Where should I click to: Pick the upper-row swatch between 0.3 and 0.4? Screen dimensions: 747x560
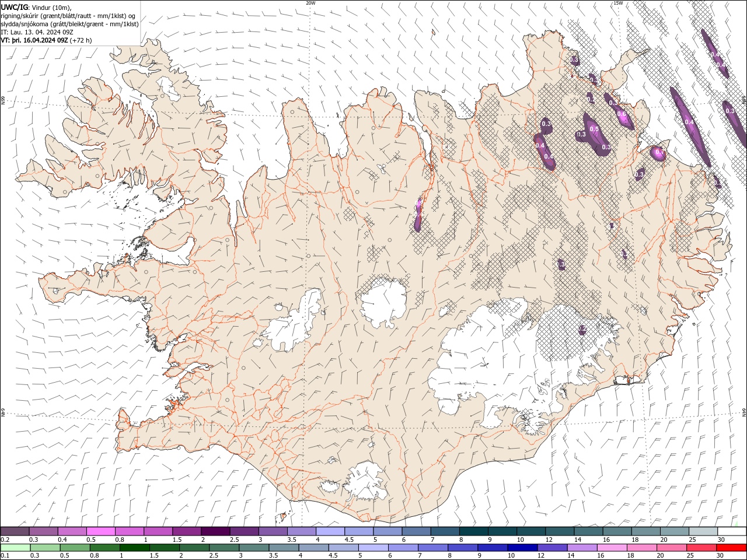coord(44,531)
